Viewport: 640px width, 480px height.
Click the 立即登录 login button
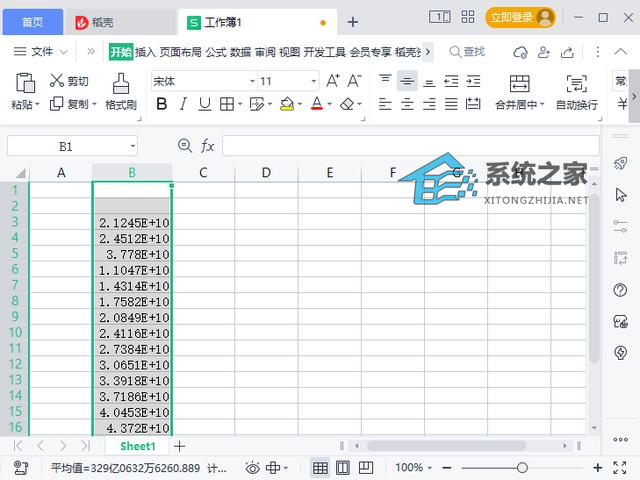pos(520,18)
